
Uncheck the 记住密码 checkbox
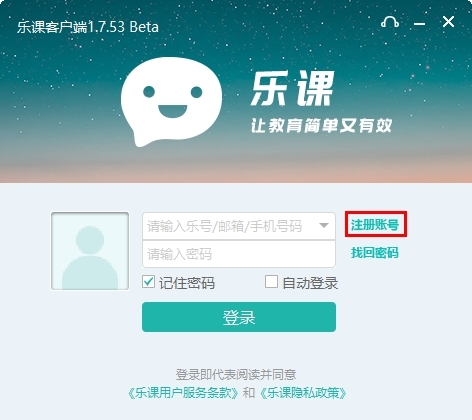(148, 282)
